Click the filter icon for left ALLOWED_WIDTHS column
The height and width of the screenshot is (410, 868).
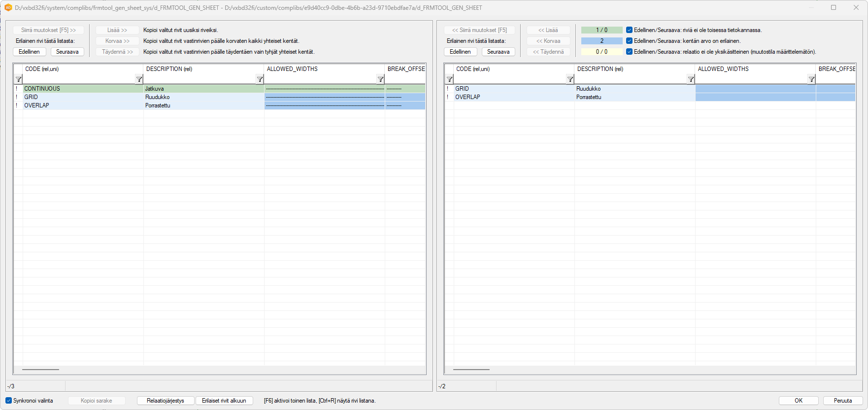pyautogui.click(x=380, y=79)
